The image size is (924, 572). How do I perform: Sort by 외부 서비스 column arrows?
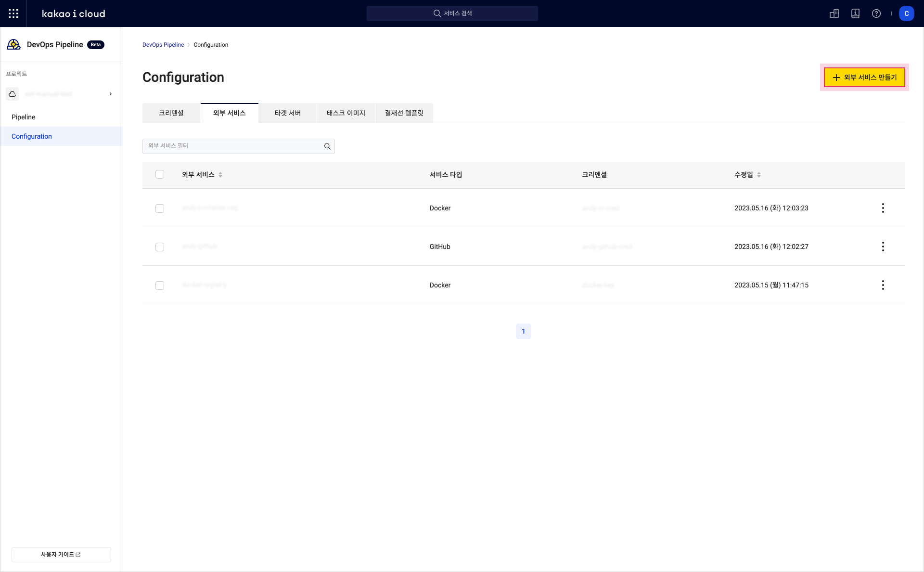coord(220,175)
